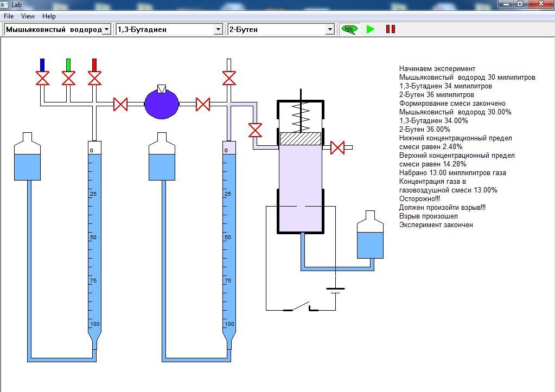Click the 'Начинаем эксперимент' log line

point(437,69)
